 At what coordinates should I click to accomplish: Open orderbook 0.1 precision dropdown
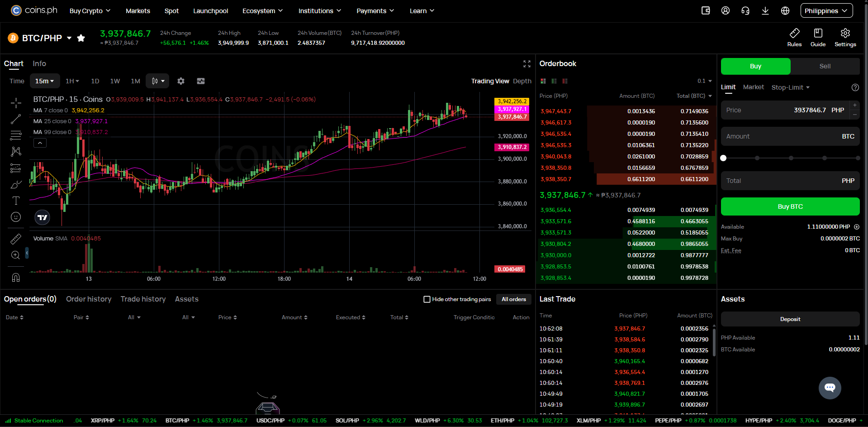pos(704,81)
